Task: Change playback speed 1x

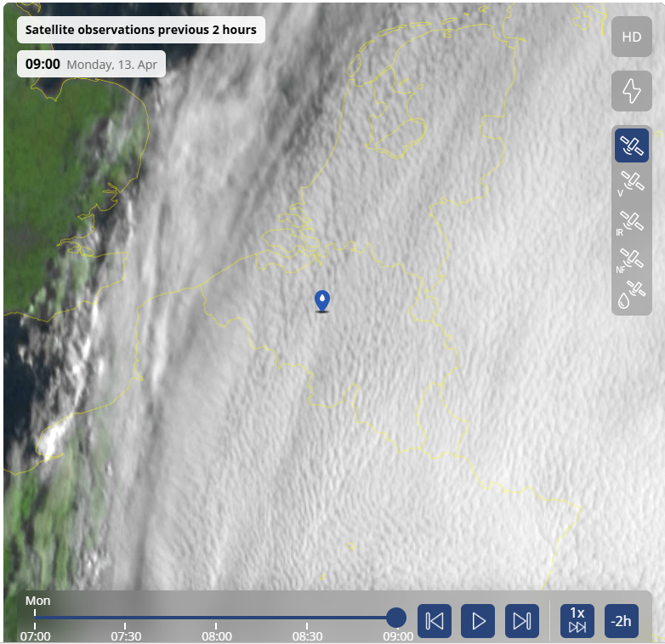Action: 577,621
